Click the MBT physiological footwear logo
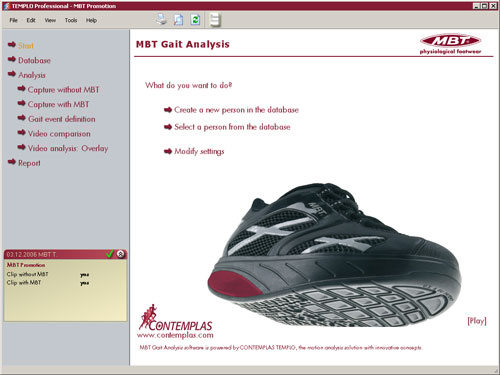 click(x=450, y=44)
